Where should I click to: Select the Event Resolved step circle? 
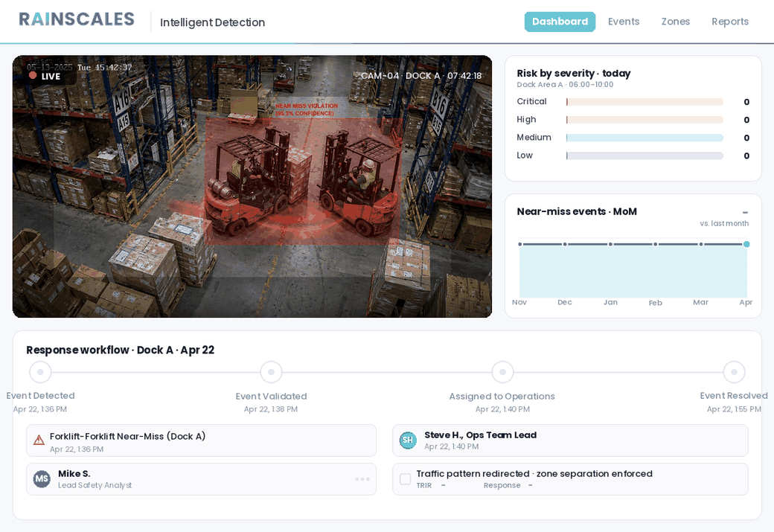(x=734, y=372)
